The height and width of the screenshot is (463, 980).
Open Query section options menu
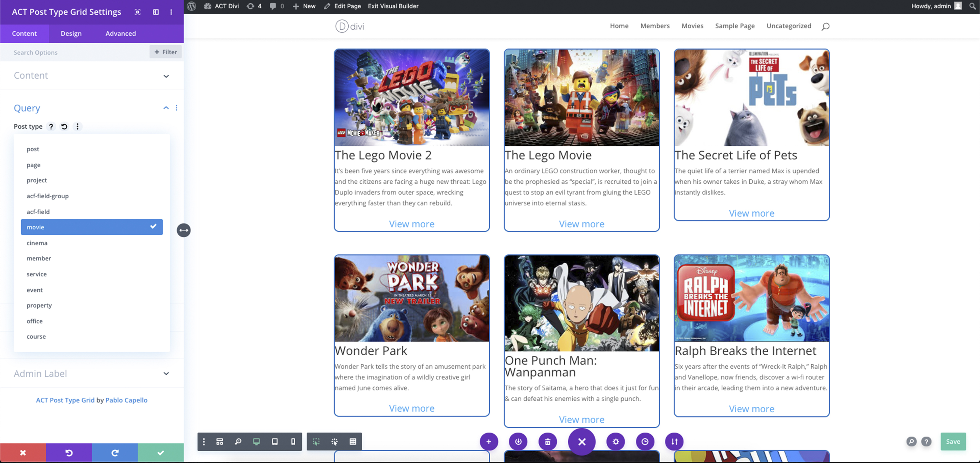(176, 108)
